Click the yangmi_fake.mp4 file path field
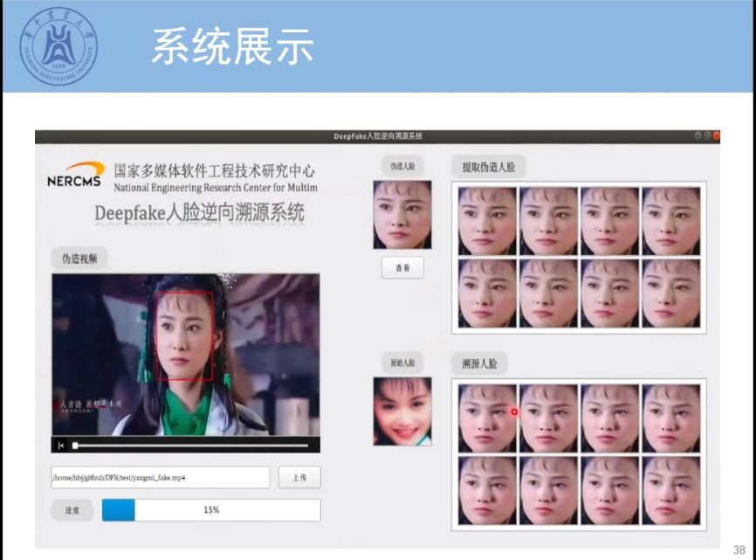 coord(160,478)
